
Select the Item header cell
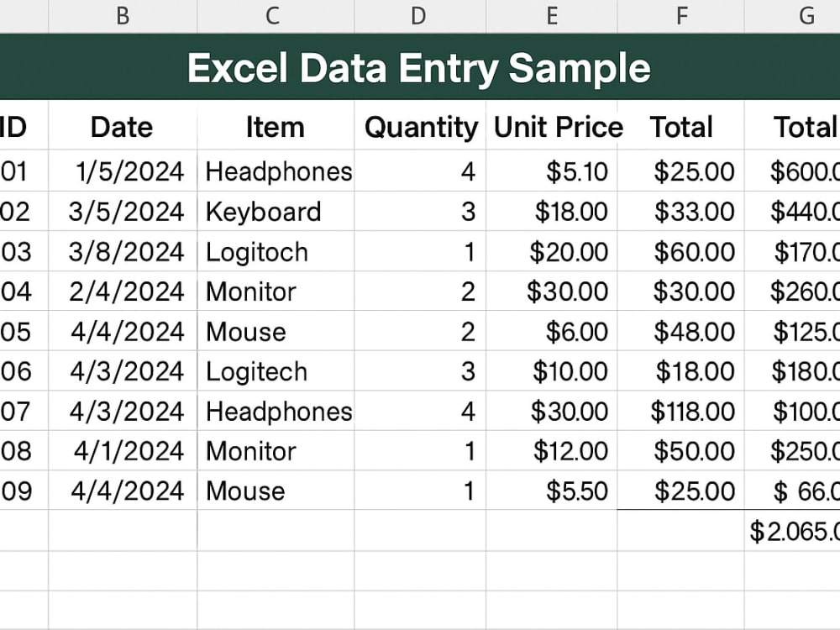(x=276, y=126)
